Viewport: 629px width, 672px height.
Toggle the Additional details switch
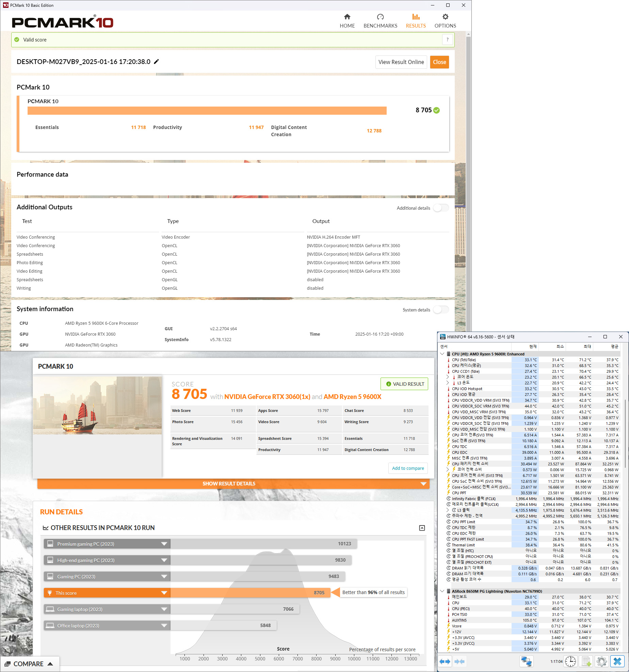coord(441,208)
